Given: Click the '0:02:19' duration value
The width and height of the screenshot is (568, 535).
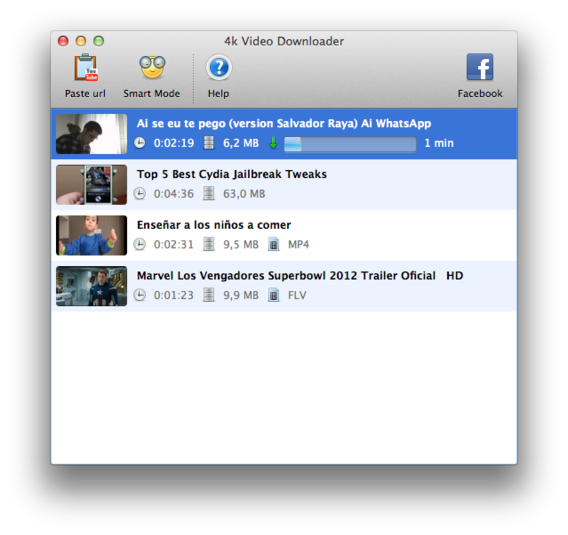Looking at the screenshot, I should (174, 143).
